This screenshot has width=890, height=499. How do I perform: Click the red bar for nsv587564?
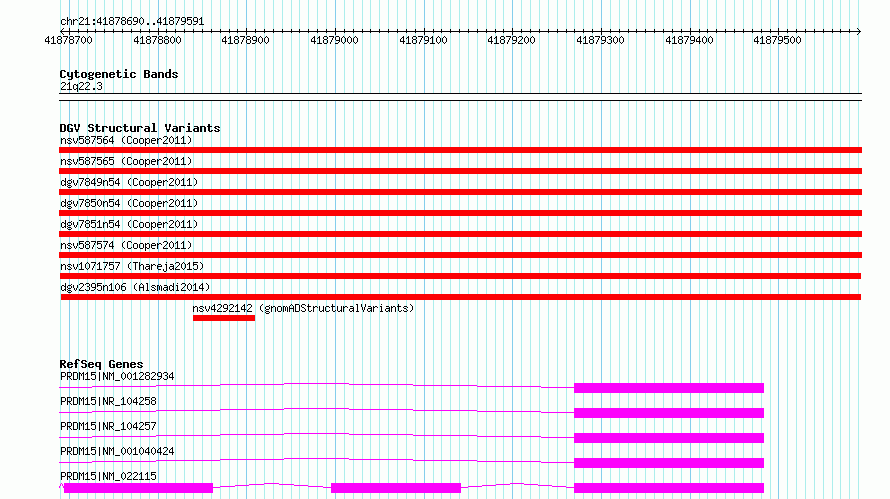[x=460, y=150]
